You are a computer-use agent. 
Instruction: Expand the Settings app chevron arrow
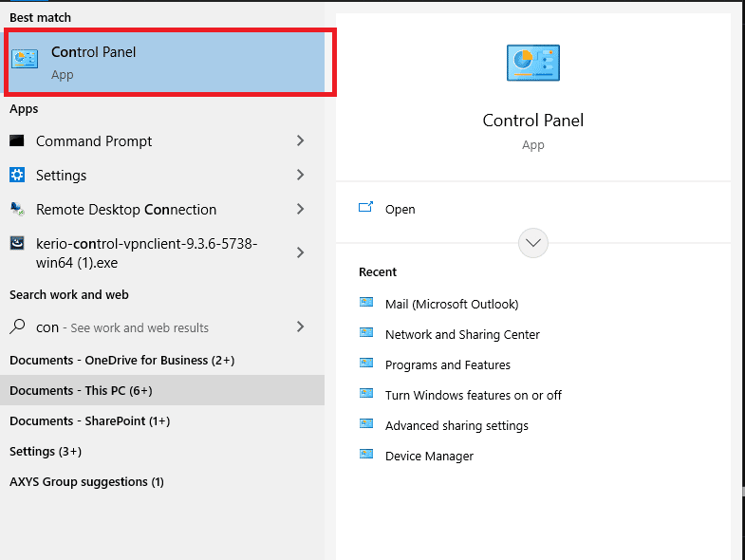[x=300, y=175]
